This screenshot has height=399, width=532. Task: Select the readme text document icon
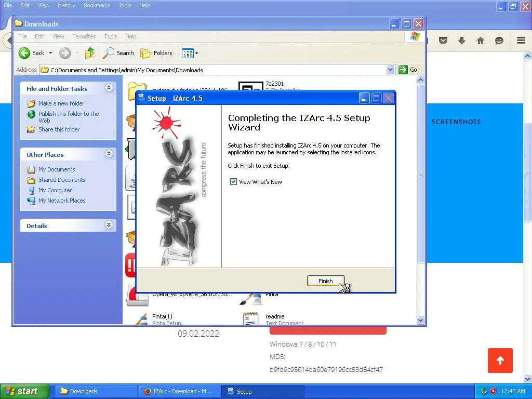pyautogui.click(x=250, y=319)
